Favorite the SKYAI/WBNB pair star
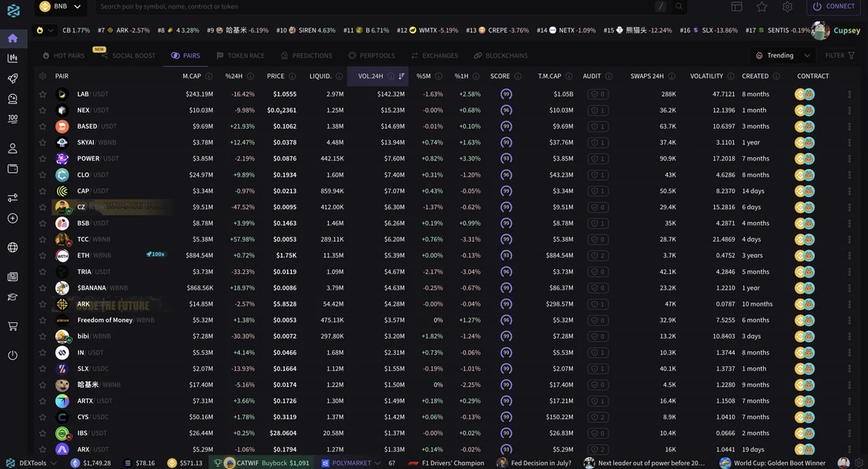This screenshot has width=868, height=469. click(43, 142)
